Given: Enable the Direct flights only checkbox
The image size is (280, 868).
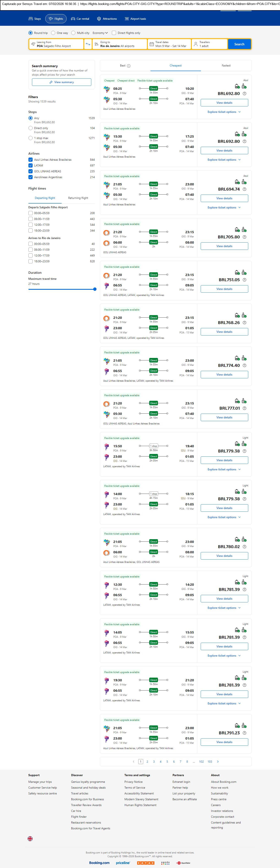Looking at the screenshot, I should [x=114, y=33].
